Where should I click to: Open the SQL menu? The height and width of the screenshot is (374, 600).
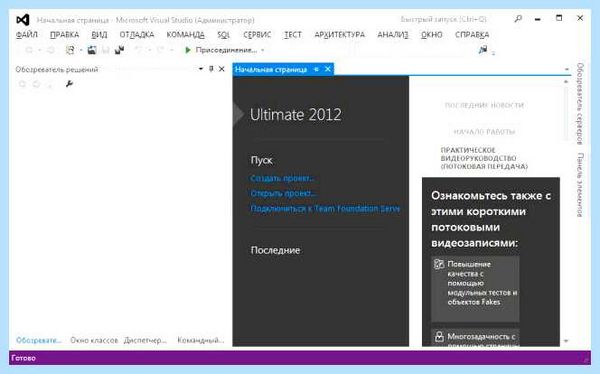pyautogui.click(x=223, y=35)
